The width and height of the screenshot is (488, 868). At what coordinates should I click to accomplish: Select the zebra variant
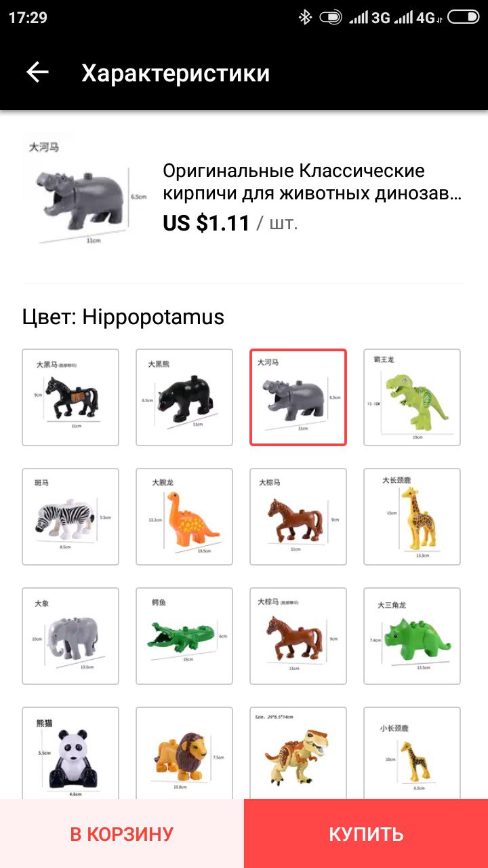(70, 517)
